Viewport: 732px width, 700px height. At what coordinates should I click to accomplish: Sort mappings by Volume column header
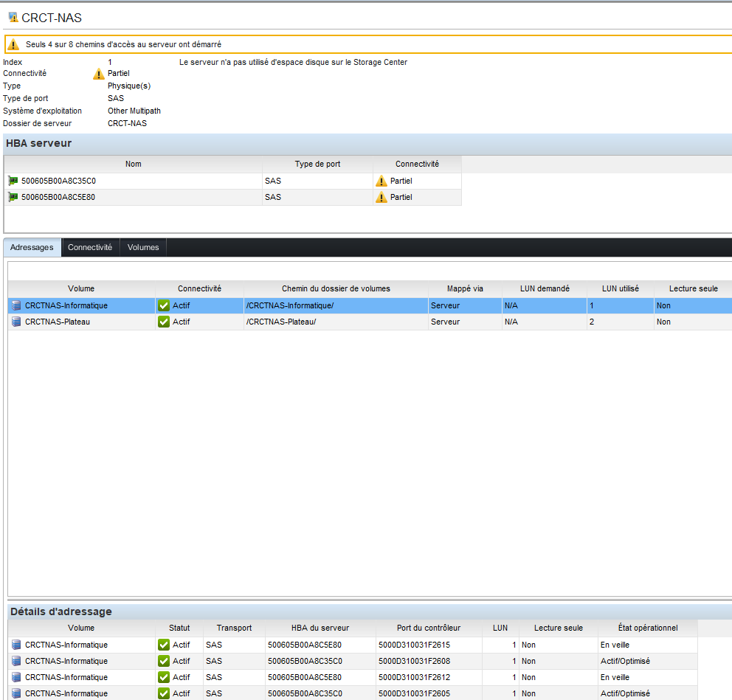(81, 288)
